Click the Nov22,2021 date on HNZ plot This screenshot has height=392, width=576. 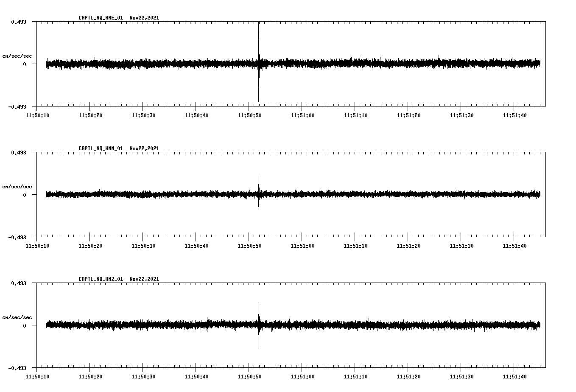pos(144,279)
